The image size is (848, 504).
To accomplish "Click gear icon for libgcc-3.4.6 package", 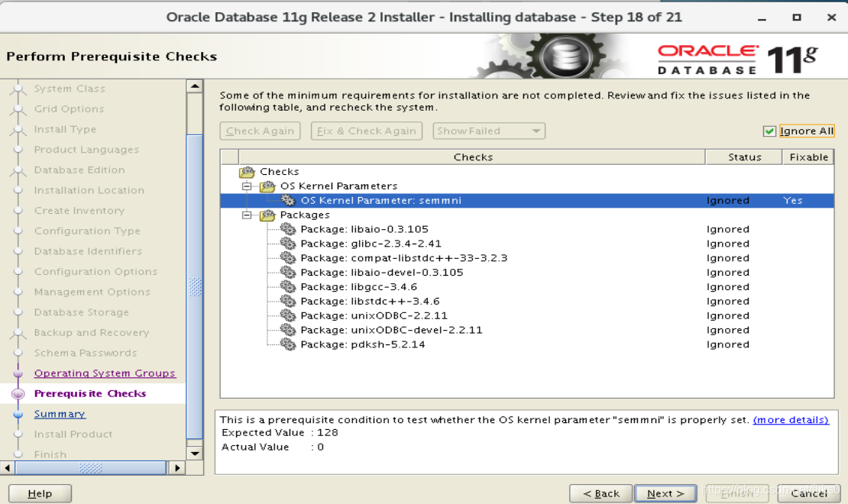I will (288, 287).
